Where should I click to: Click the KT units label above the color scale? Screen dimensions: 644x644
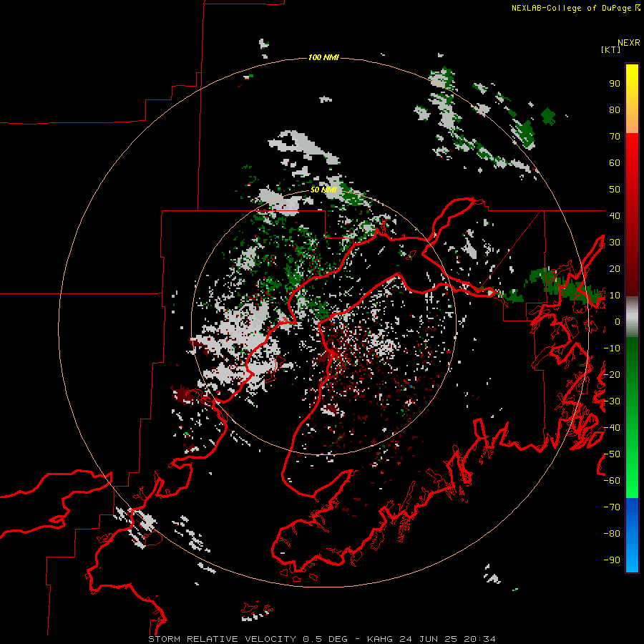[610, 49]
